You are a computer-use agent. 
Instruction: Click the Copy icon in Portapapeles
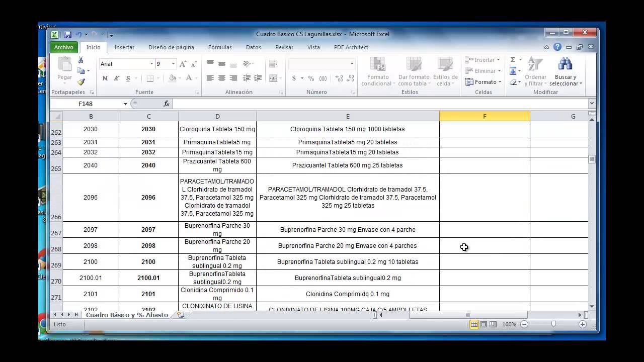click(x=80, y=71)
